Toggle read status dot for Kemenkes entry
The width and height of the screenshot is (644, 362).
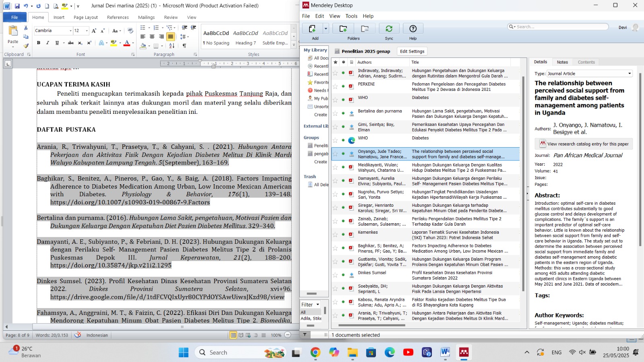(x=343, y=234)
